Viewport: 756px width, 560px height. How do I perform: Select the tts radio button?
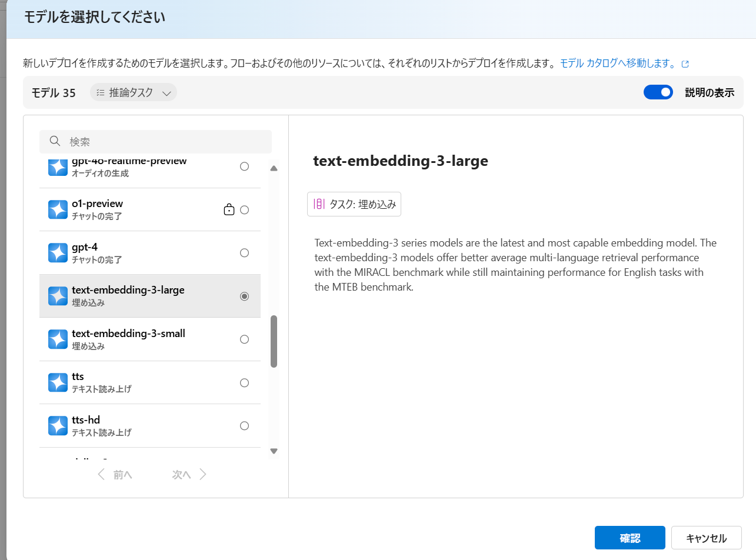pos(245,382)
